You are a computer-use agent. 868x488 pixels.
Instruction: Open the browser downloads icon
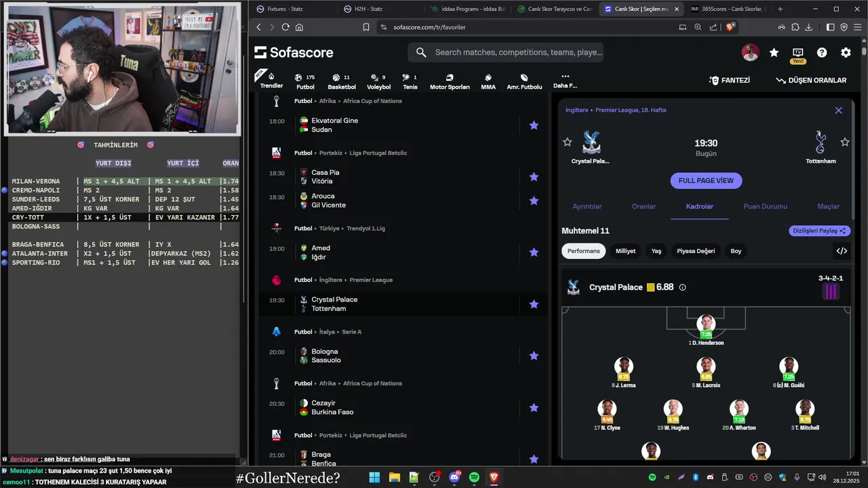coord(809,27)
